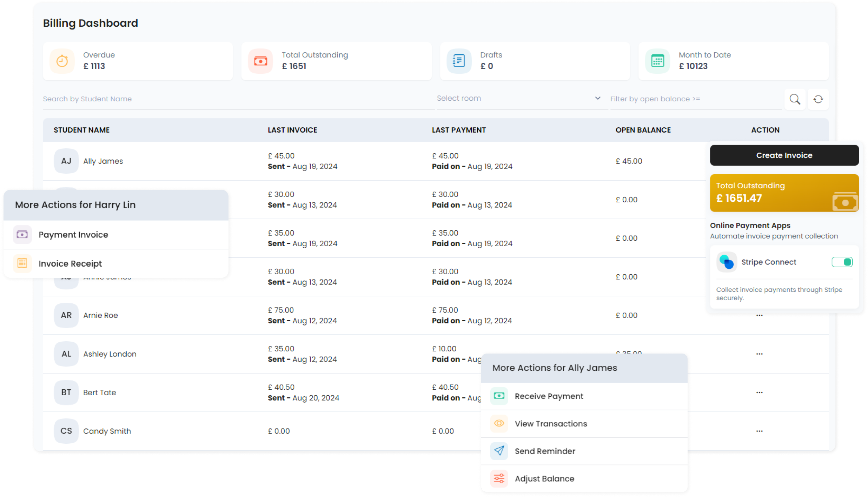
Task: Click the Send Reminder paper plane icon
Action: pos(499,451)
